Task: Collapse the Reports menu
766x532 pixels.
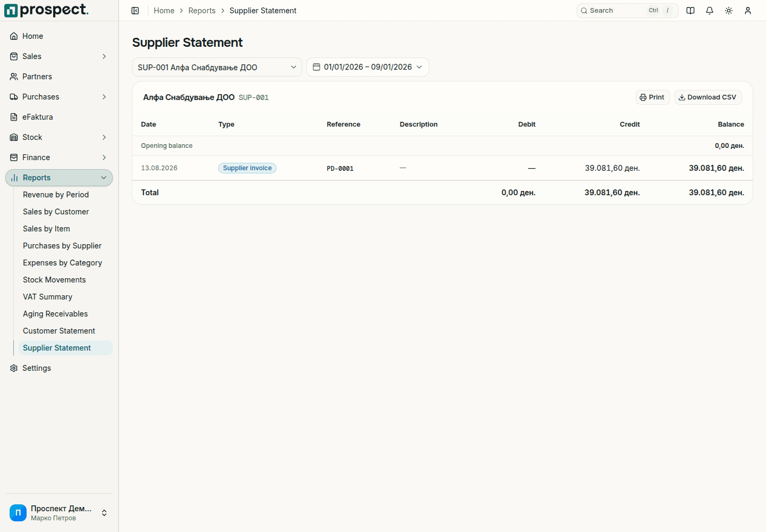Action: [59, 178]
